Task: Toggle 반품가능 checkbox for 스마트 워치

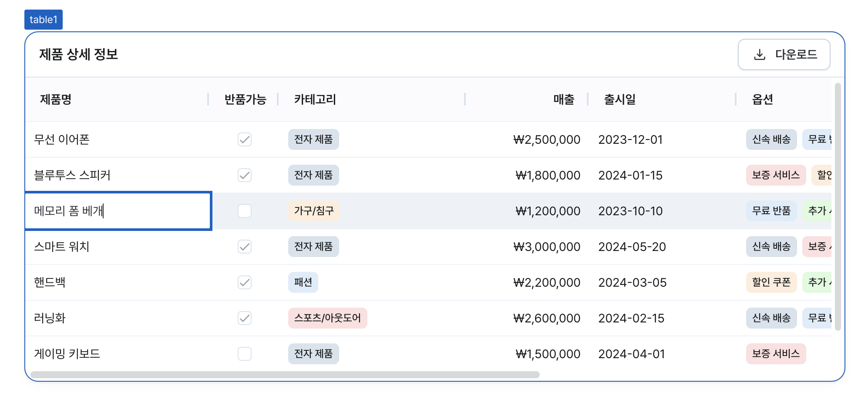Action: pos(245,247)
